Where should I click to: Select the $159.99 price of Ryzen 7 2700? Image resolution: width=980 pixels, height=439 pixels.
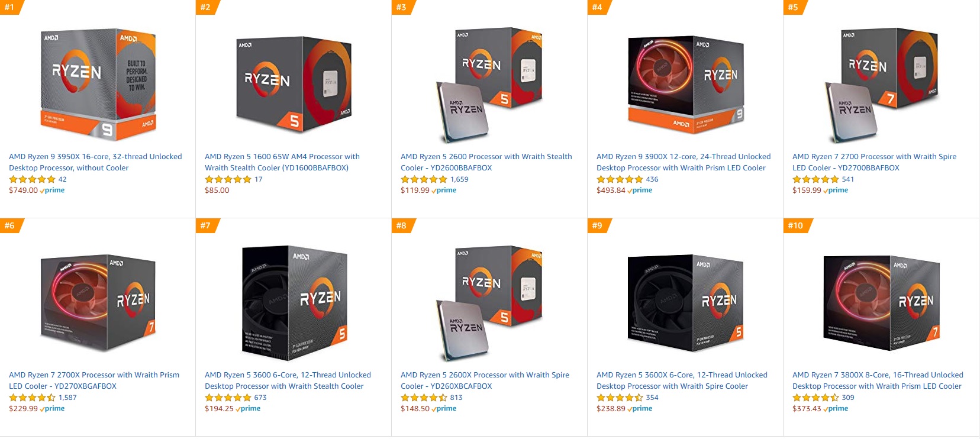click(807, 191)
